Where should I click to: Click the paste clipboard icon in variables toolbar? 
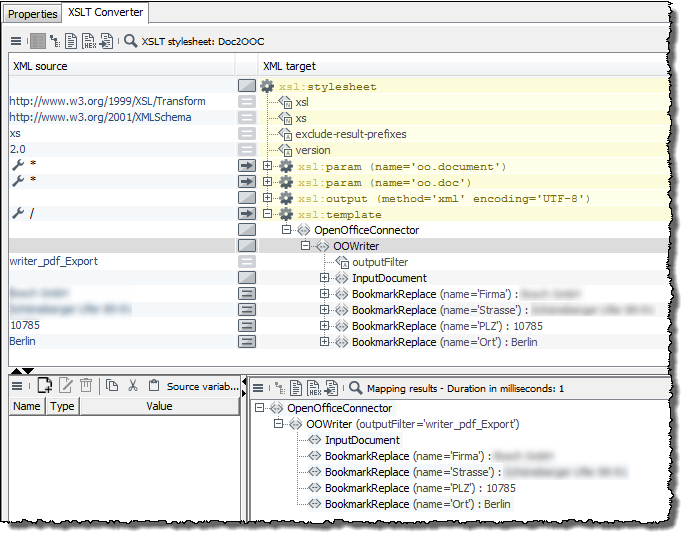point(153,386)
